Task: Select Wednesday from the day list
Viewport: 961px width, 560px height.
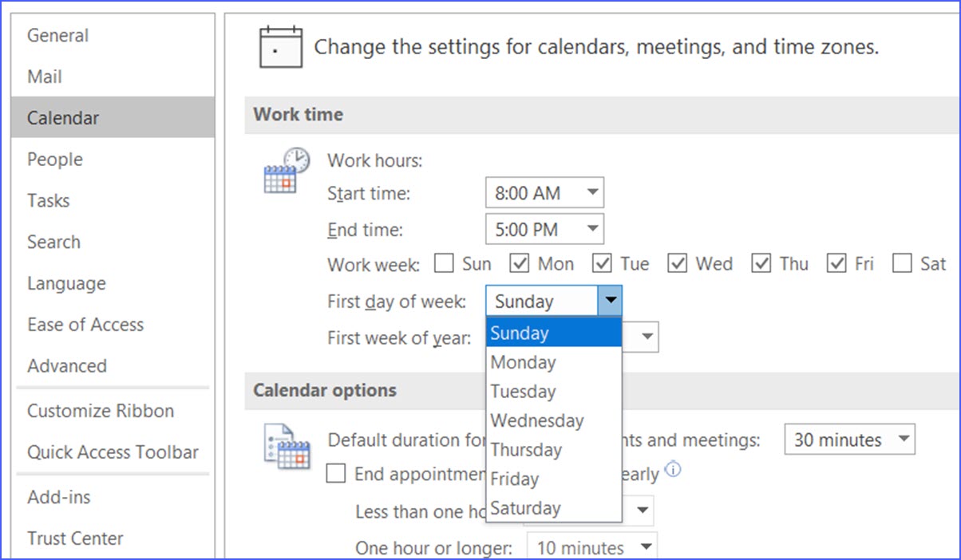Action: (537, 420)
